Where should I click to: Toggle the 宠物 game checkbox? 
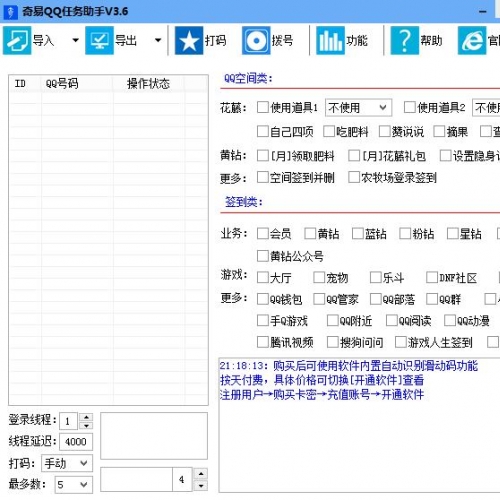point(319,277)
